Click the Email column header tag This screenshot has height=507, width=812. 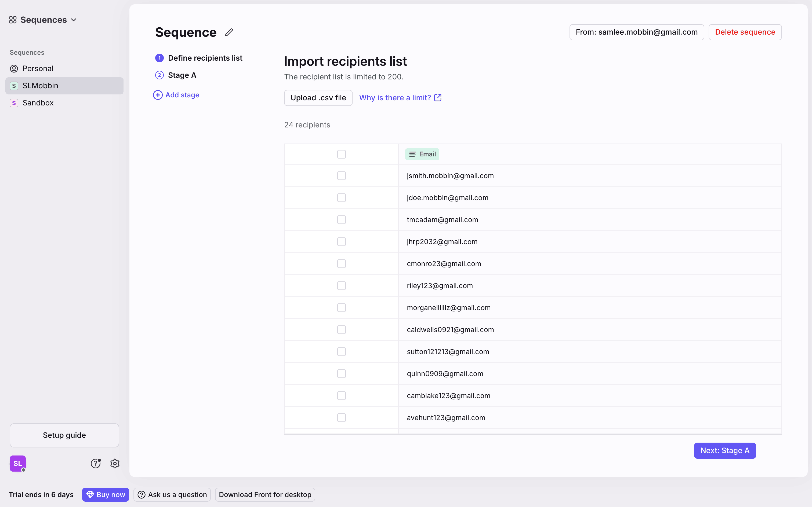[x=422, y=154]
